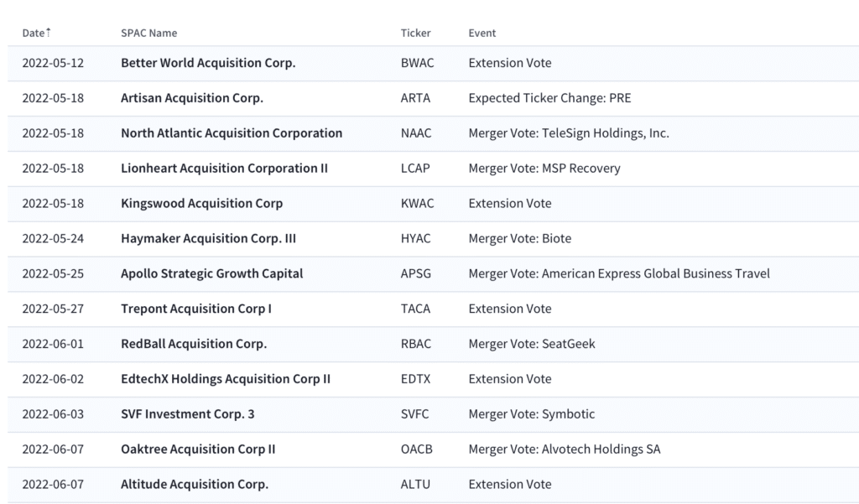Screen dimensions: 859x504
Task: Open Altitude Acquisition Corp. link
Action: click(x=195, y=484)
